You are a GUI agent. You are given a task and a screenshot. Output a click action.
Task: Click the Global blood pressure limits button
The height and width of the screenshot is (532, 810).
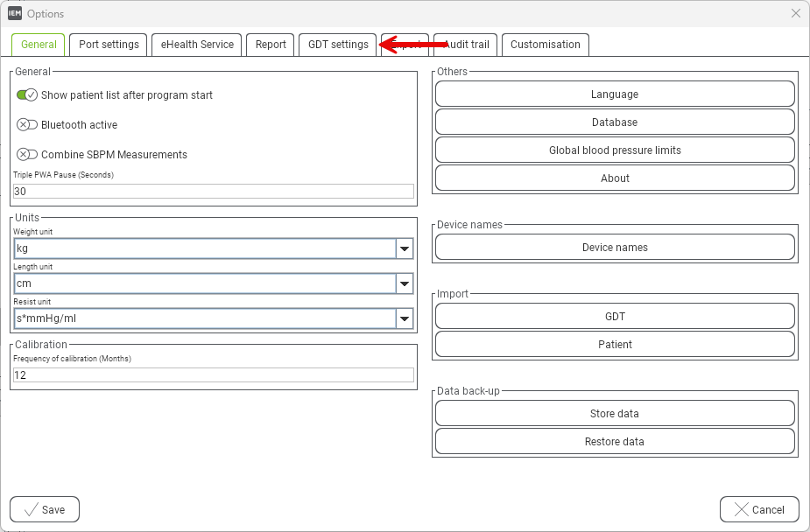click(615, 150)
